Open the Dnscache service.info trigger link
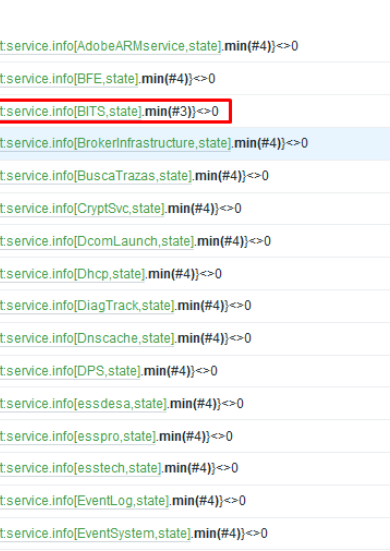 (87, 338)
